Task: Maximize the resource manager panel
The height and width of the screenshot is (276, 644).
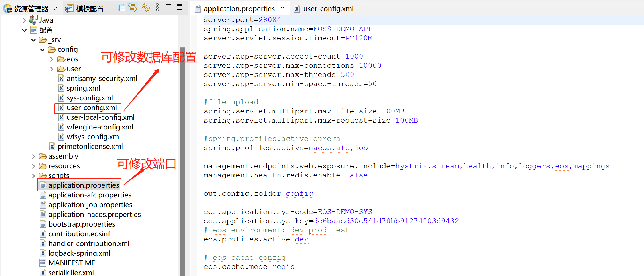Action: pos(179,7)
